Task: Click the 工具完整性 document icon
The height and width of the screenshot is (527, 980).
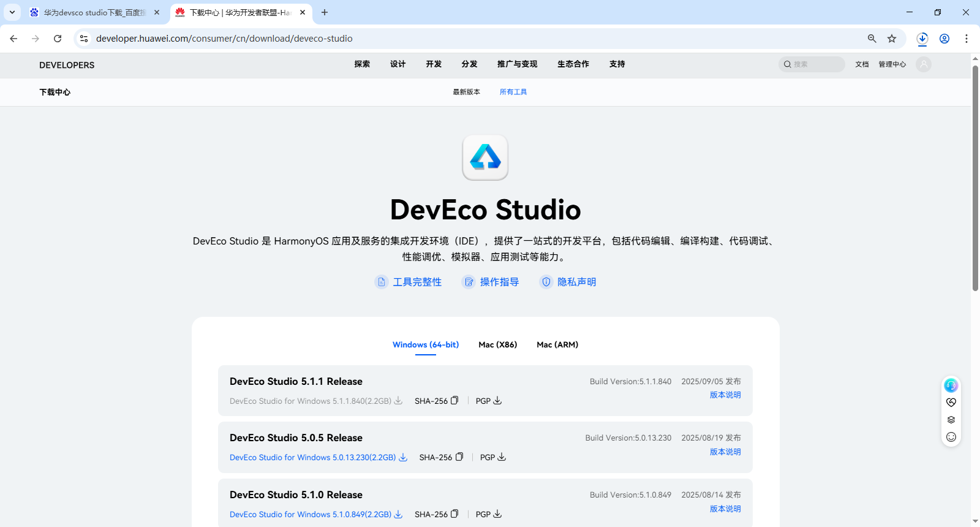Action: 382,282
